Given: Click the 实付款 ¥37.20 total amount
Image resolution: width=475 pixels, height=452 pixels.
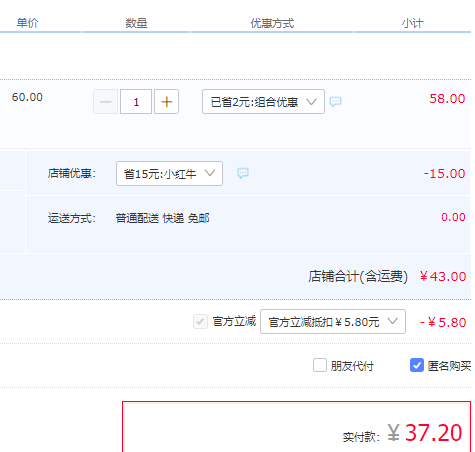Looking at the screenshot, I should pyautogui.click(x=425, y=433).
